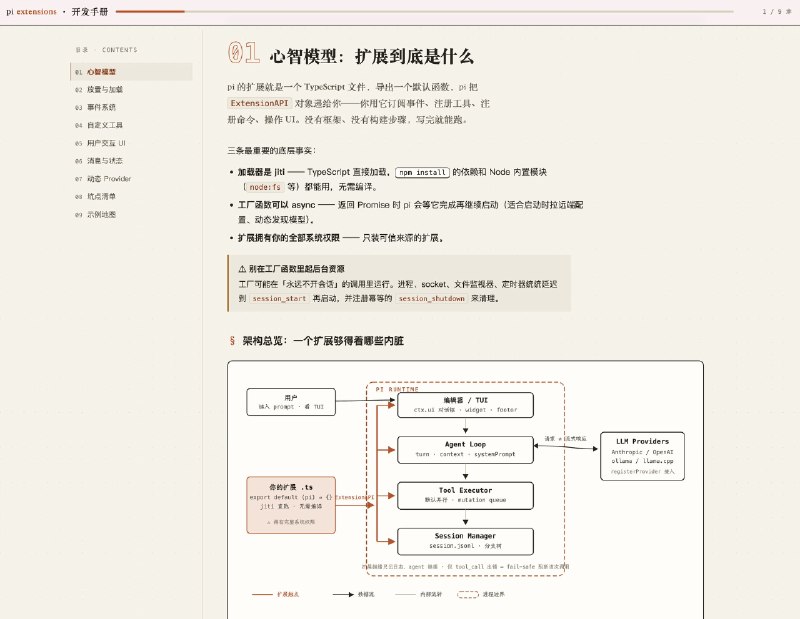Click the heading 心智模型：扩展到底是什么
Image resolution: width=800 pixels, height=619 pixels.
(x=371, y=56)
